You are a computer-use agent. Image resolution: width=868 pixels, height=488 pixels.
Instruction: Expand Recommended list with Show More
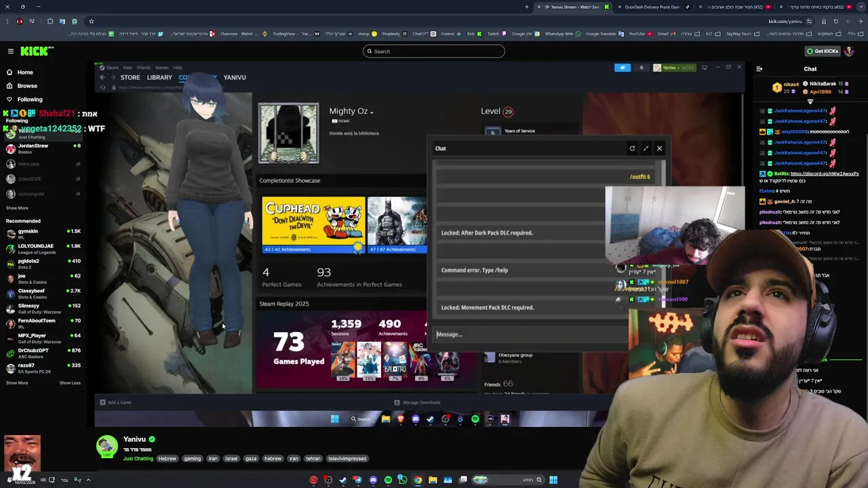pos(17,383)
